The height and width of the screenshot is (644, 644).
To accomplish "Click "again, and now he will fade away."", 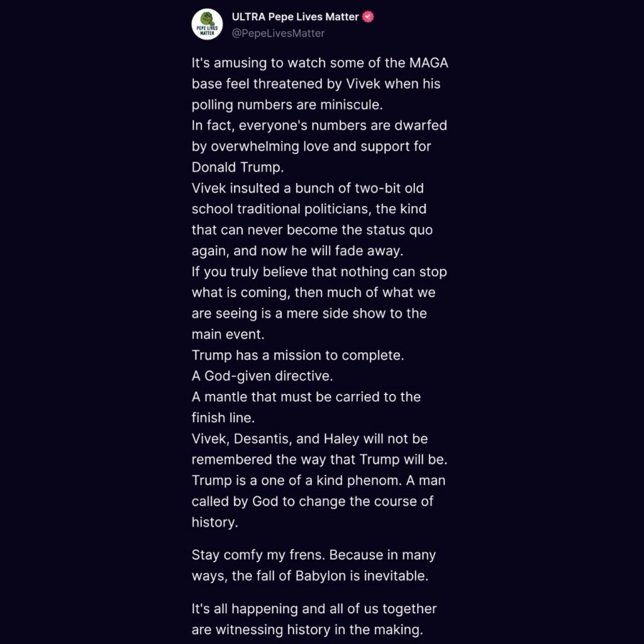I will pyautogui.click(x=296, y=250).
